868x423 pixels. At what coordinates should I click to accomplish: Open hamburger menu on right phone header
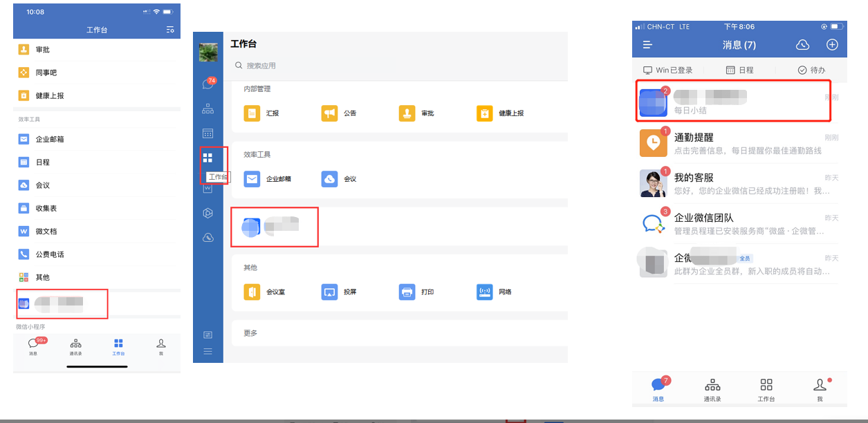(647, 45)
